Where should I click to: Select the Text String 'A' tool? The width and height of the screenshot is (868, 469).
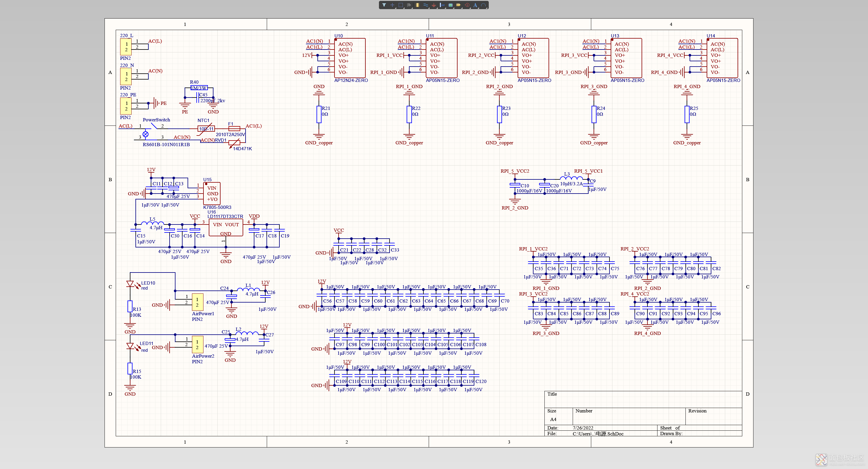coord(475,5)
